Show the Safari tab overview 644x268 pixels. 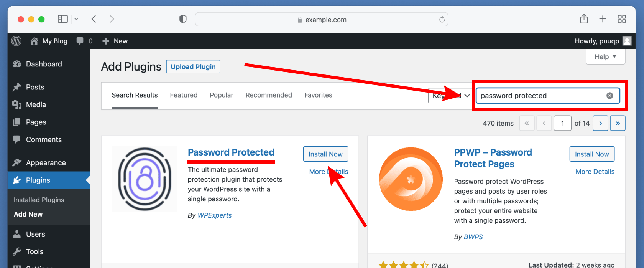(622, 19)
